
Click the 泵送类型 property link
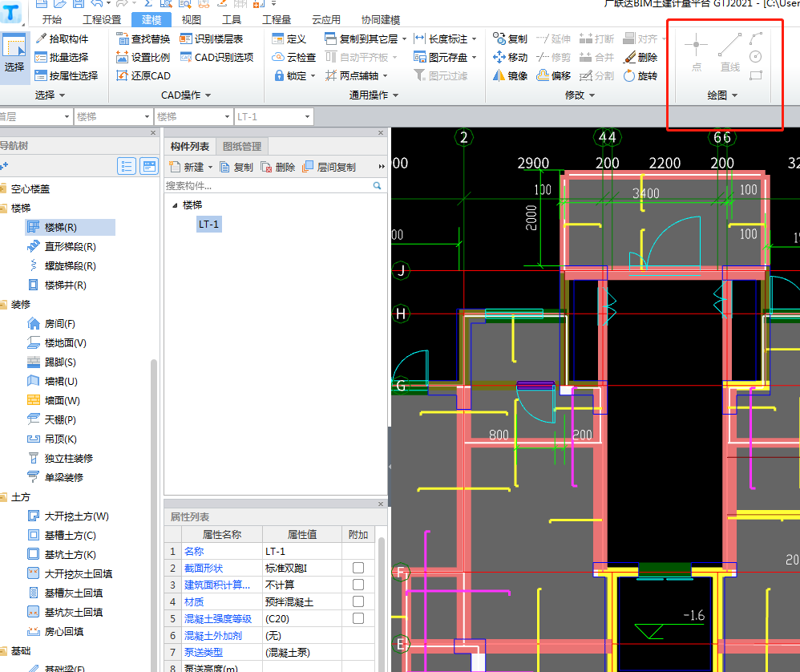click(x=204, y=652)
